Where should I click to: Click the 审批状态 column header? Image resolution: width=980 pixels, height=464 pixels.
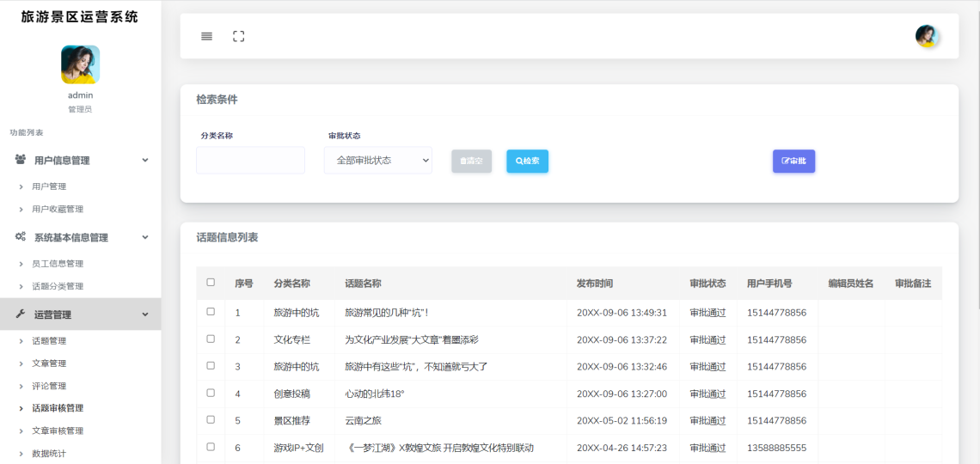pos(708,284)
